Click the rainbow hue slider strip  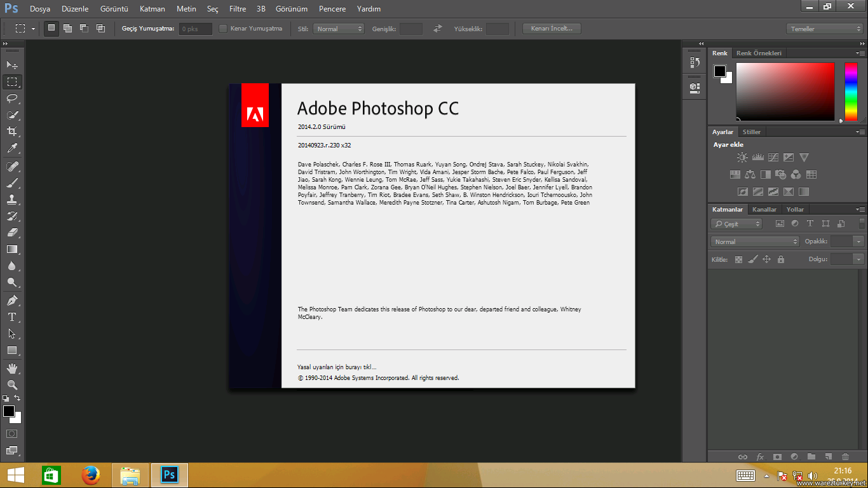pos(850,91)
